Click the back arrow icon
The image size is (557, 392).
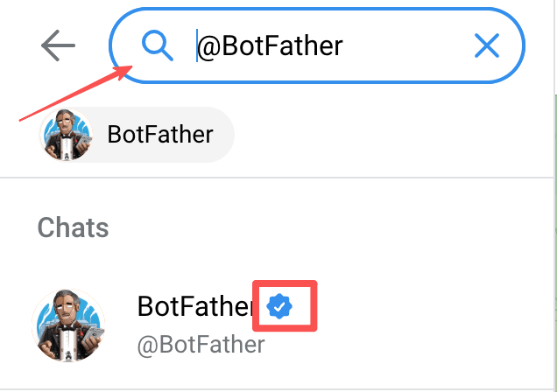[x=58, y=45]
